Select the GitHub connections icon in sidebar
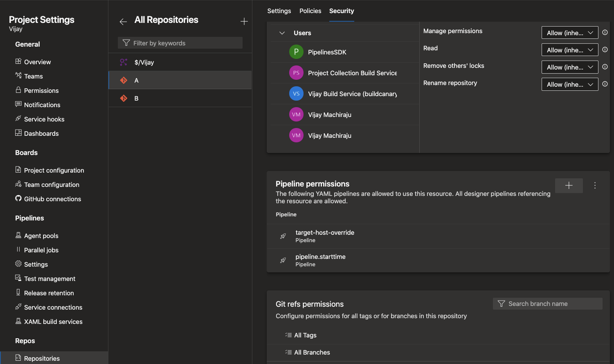Viewport: 614px width, 364px height. [18, 199]
